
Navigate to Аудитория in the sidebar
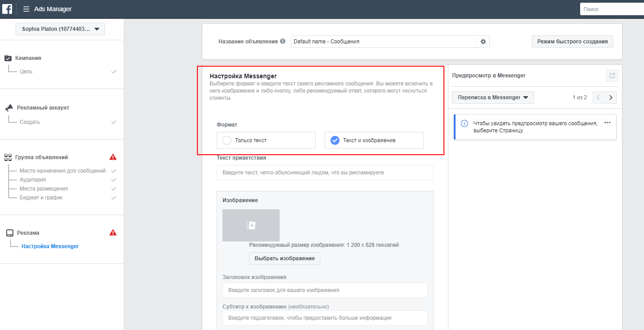[33, 180]
